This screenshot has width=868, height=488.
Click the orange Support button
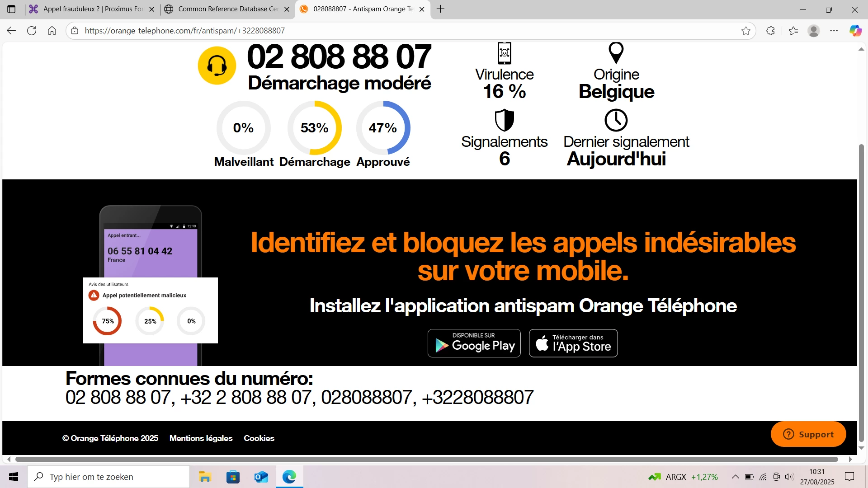click(x=808, y=434)
